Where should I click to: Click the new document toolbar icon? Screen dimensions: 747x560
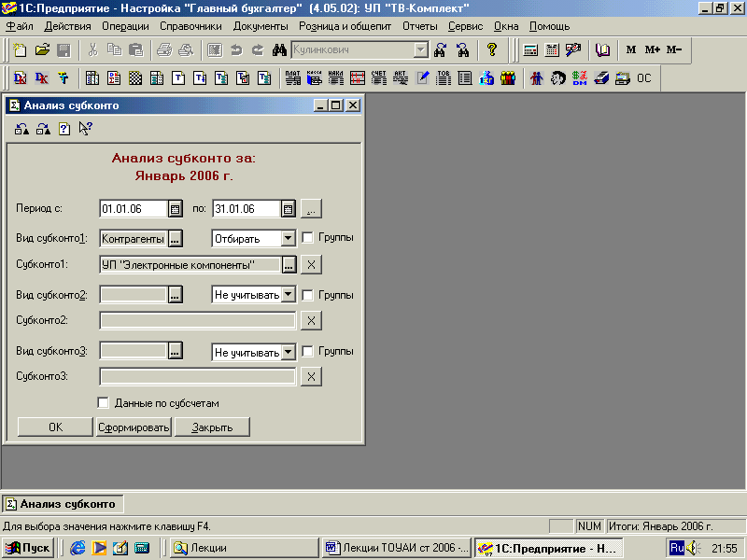(20, 50)
